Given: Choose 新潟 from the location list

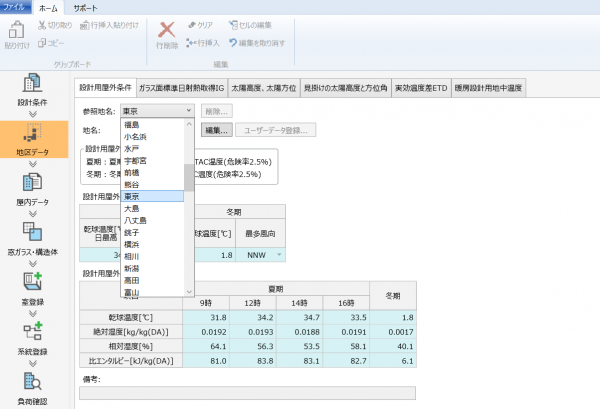Looking at the screenshot, I should [152, 268].
